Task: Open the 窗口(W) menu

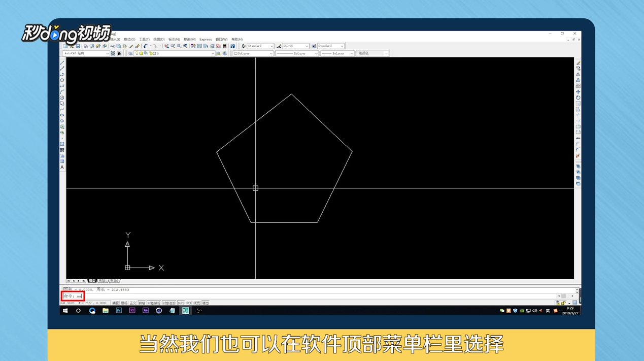Action: (222, 39)
